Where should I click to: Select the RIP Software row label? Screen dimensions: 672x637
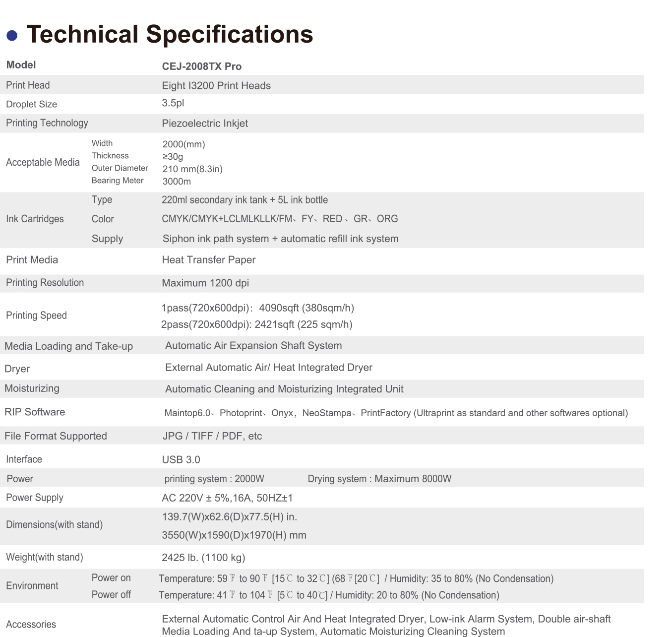tap(35, 412)
